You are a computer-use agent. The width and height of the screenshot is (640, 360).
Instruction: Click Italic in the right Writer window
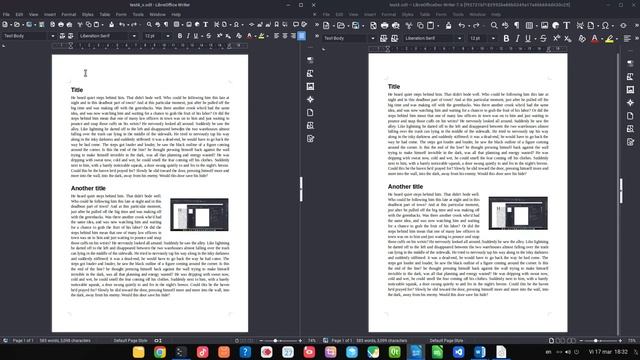[x=517, y=38]
